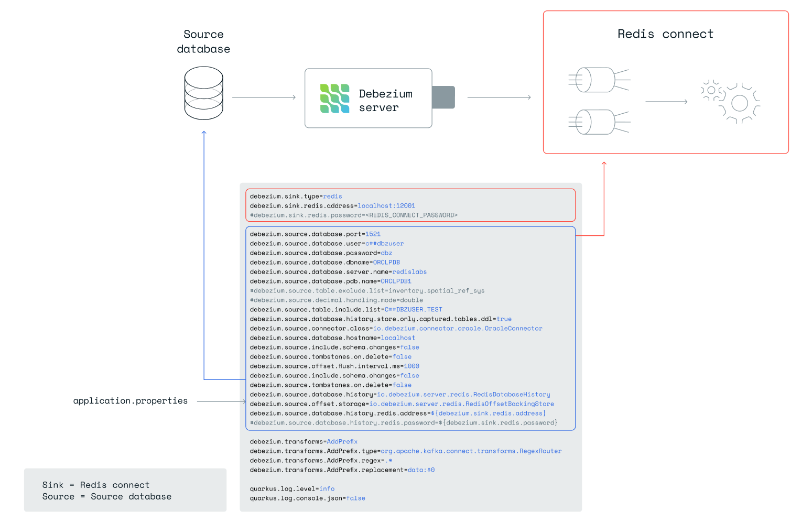Image resolution: width=812 pixels, height=522 pixels.
Task: Click the Source database cylinder icon
Action: (203, 93)
